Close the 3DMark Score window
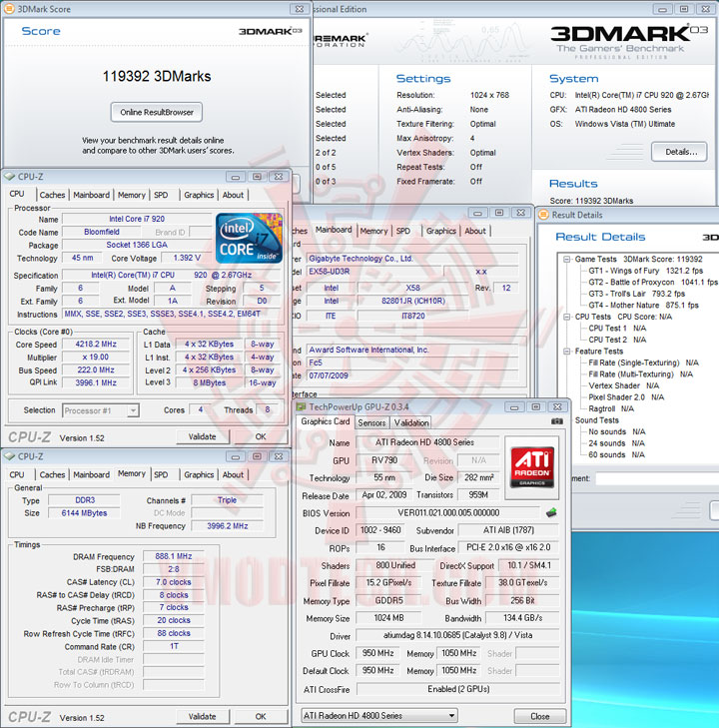This screenshot has height=728, width=719. (x=300, y=9)
